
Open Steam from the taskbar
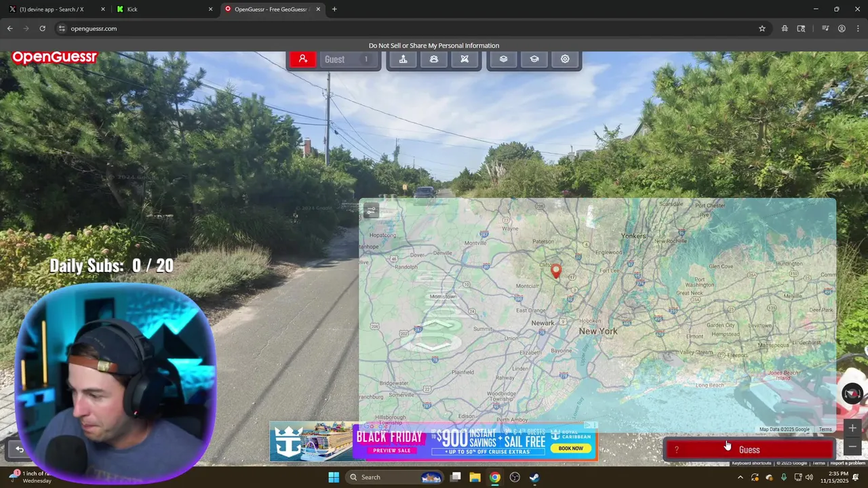tap(534, 477)
